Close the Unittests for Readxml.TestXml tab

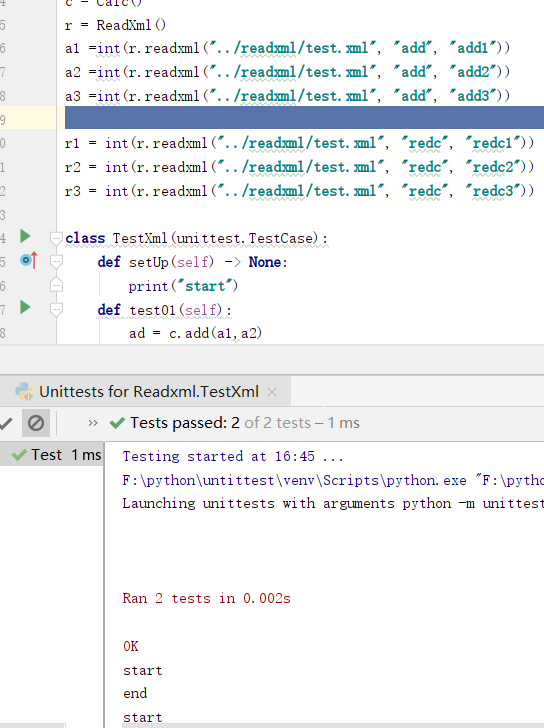272,392
